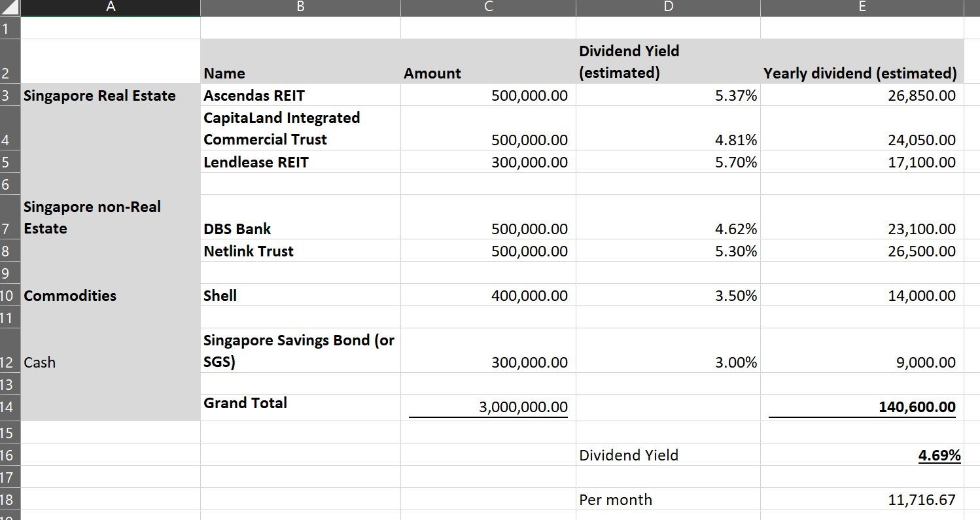This screenshot has width=980, height=520.
Task: Select row 14 header
Action: pos(10,407)
